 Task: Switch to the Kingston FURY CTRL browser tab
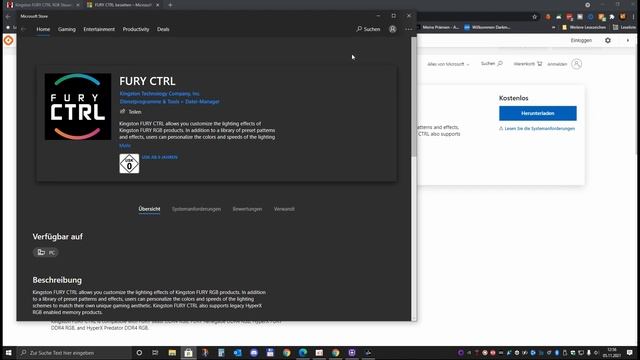(x=42, y=5)
